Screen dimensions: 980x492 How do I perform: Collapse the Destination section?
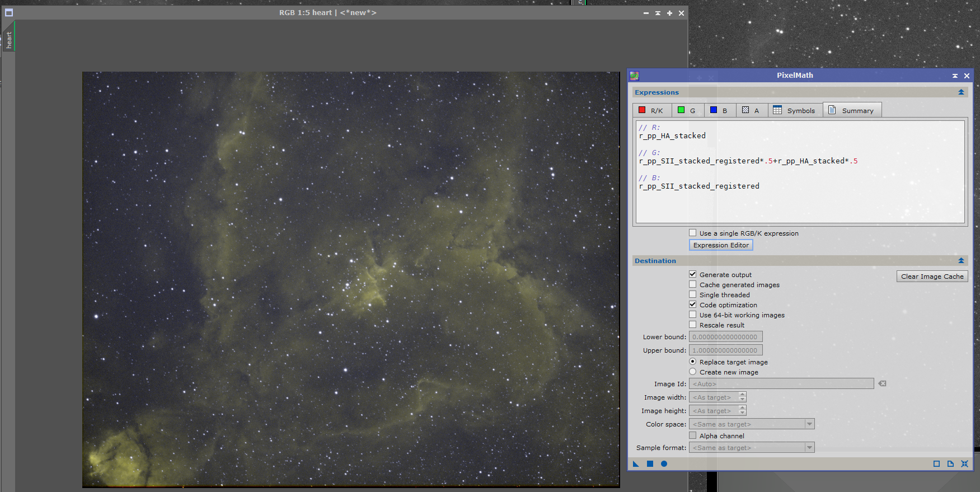click(x=961, y=261)
